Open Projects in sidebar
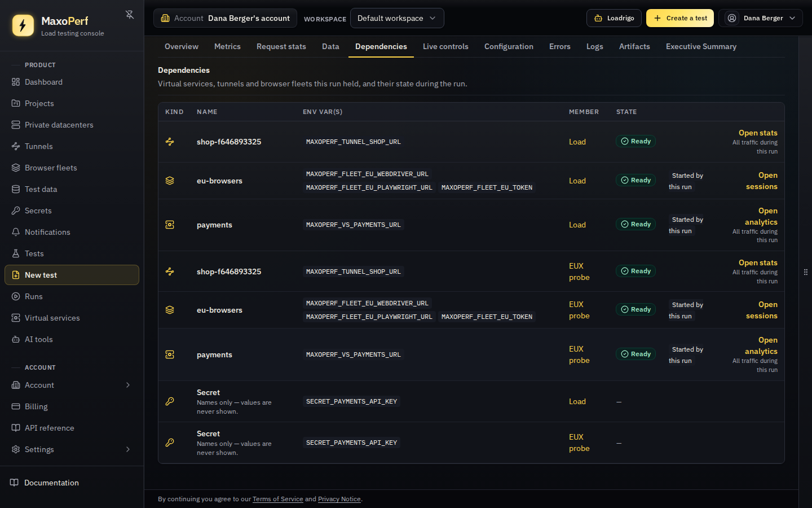812x508 pixels. click(72, 103)
